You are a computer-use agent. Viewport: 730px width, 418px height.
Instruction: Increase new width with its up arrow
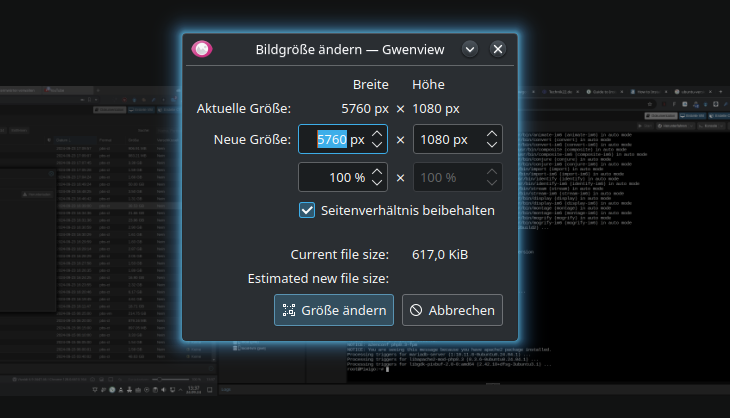(x=377, y=134)
